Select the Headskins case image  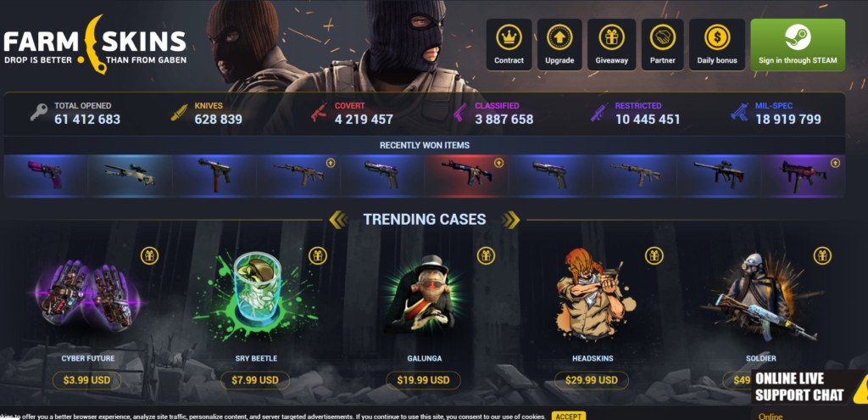593,295
